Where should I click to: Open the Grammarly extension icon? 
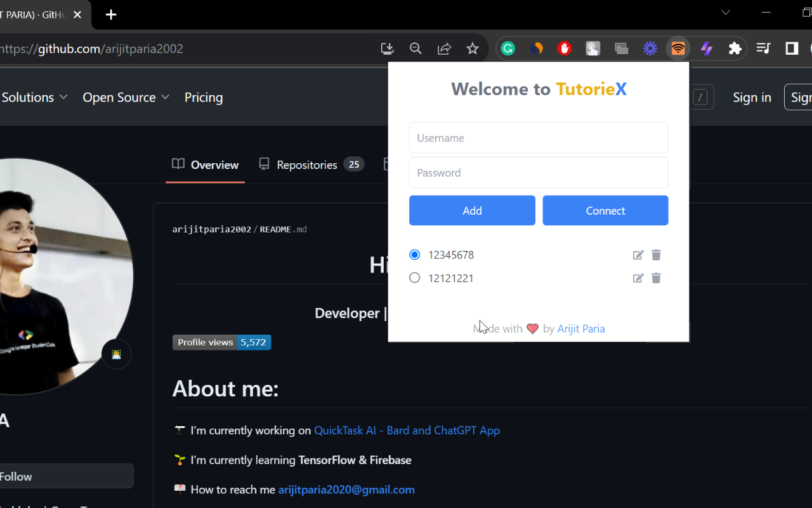(508, 48)
